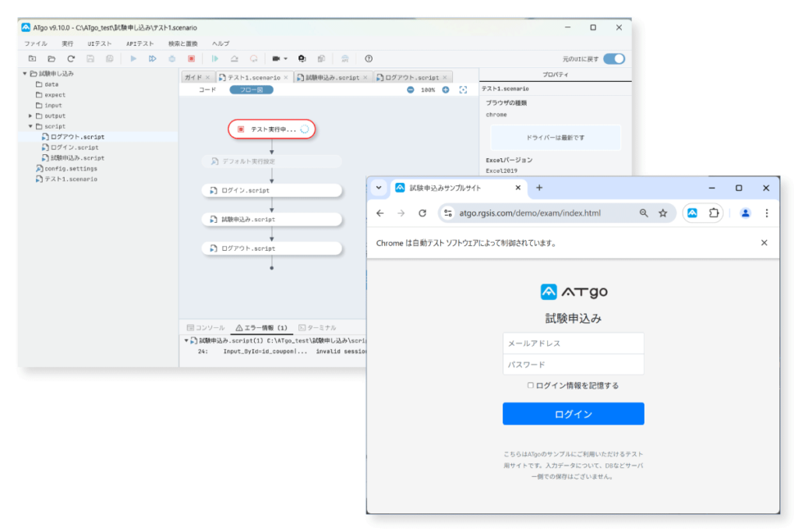The width and height of the screenshot is (798, 532).
Task: Click the save all icon in ATgo toolbar
Action: (x=109, y=59)
